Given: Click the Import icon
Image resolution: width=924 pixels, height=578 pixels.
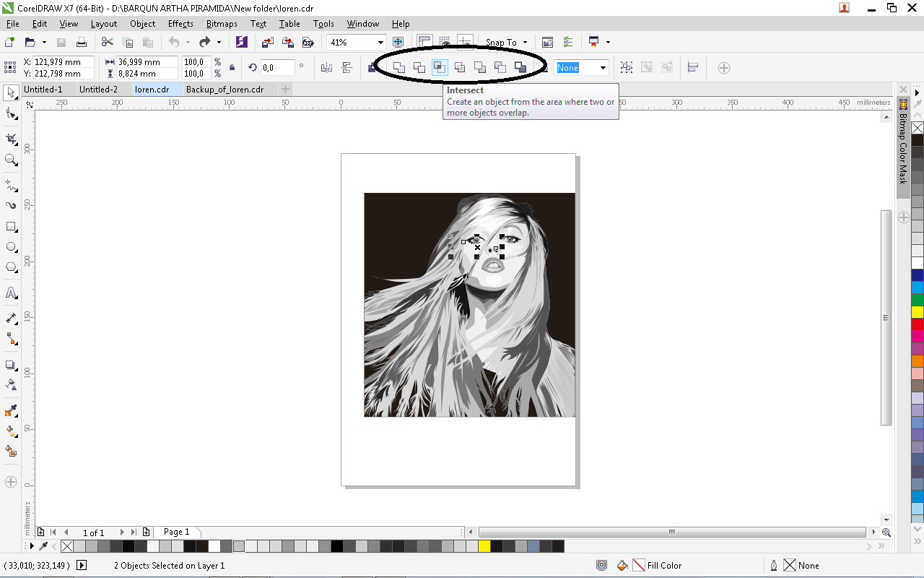Looking at the screenshot, I should tap(268, 42).
